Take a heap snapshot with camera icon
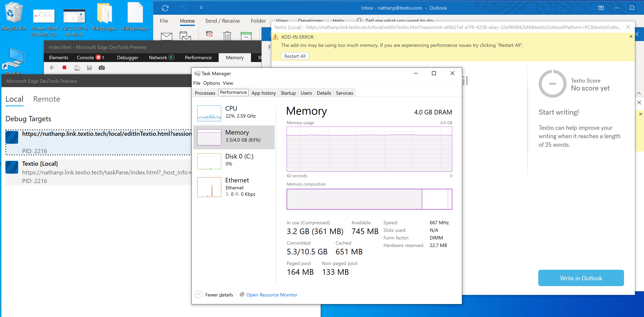644x317 pixels. [102, 68]
